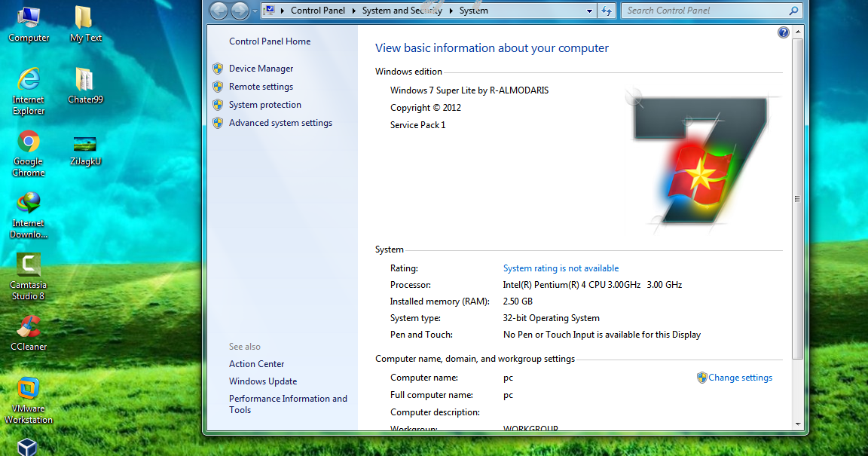Expand the arrow after System and Security breadcrumb

[x=451, y=11]
